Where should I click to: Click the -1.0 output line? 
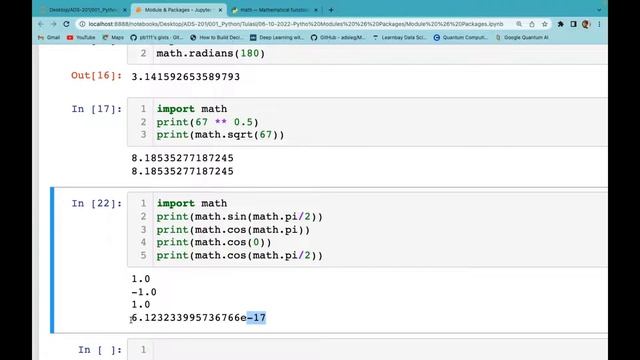click(x=144, y=292)
